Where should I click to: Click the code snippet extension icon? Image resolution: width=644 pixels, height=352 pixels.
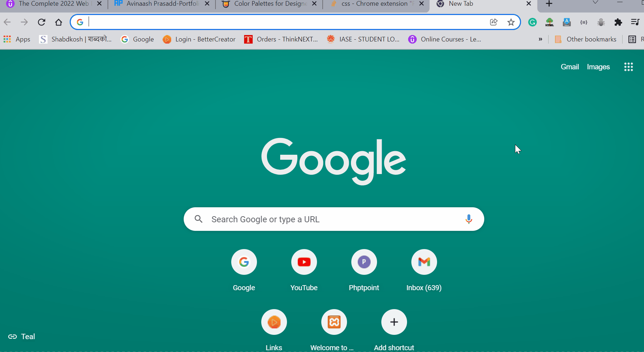(584, 22)
